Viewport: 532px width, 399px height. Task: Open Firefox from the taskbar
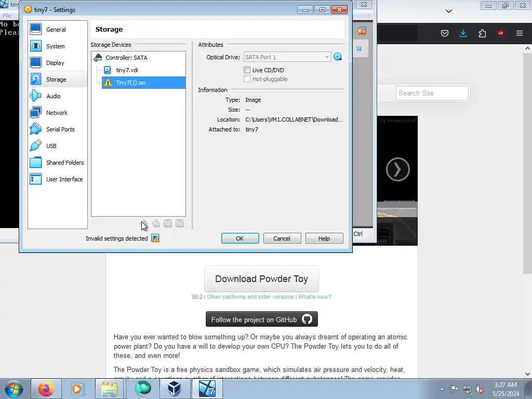tap(46, 389)
